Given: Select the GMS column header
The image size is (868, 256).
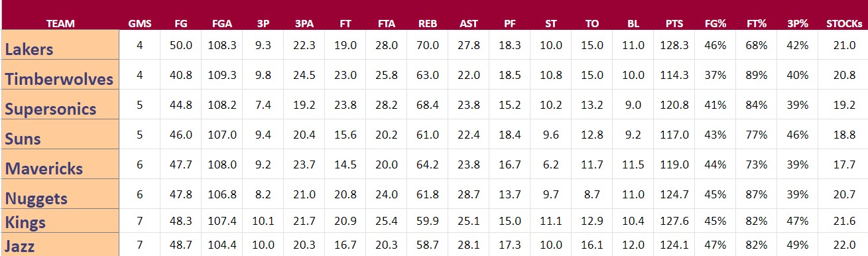Looking at the screenshot, I should (140, 23).
